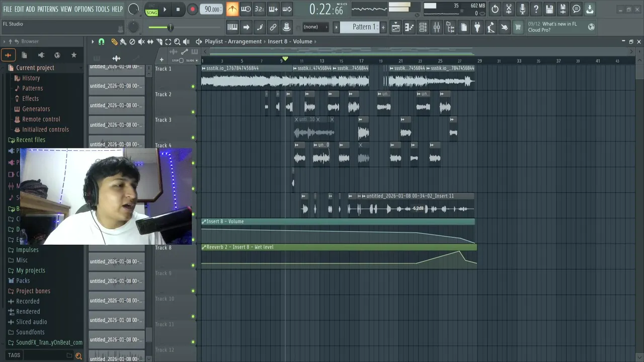The image size is (644, 362).
Task: Open the Piano roll window button
Action: click(409, 28)
